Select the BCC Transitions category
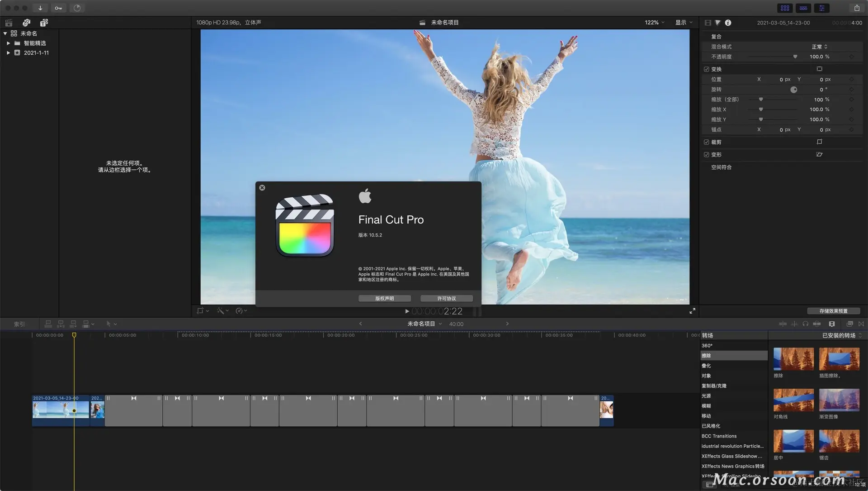 719,436
